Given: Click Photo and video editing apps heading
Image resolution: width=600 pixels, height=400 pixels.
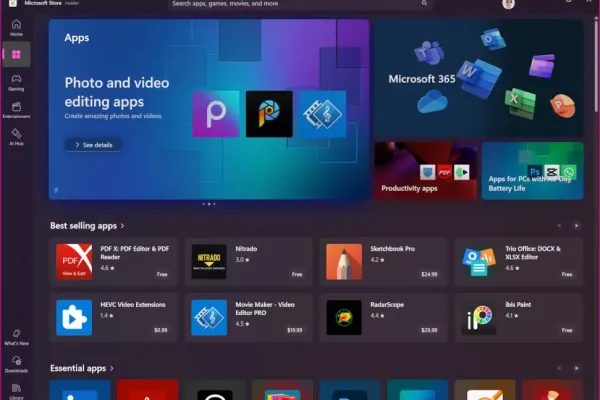Looking at the screenshot, I should point(117,92).
